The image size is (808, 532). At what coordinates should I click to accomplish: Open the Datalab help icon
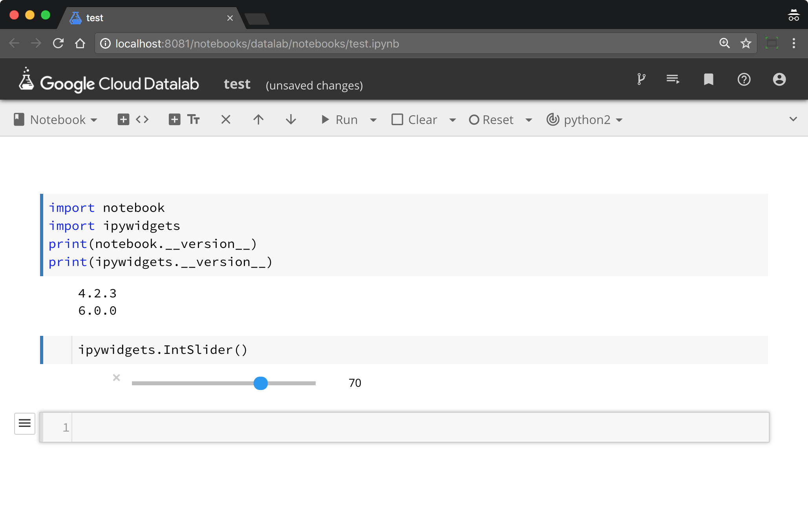click(x=744, y=79)
